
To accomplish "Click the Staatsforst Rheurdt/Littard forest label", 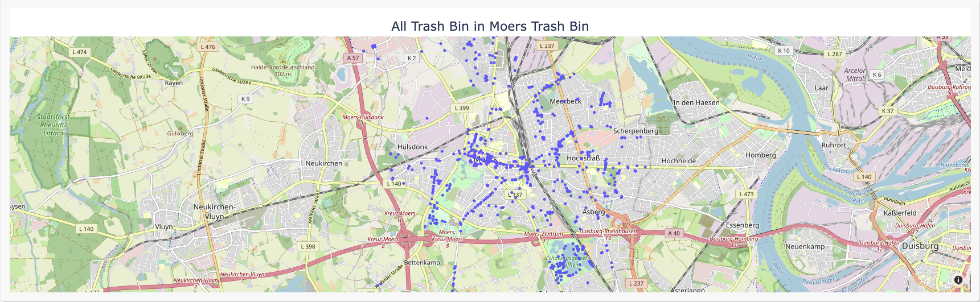I will pyautogui.click(x=54, y=125).
